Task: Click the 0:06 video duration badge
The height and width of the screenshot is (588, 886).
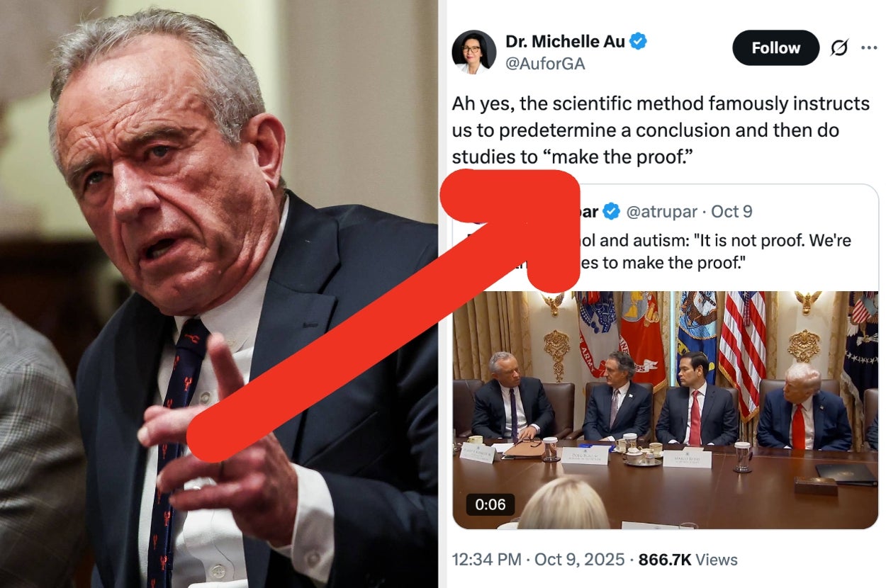Action: point(490,504)
